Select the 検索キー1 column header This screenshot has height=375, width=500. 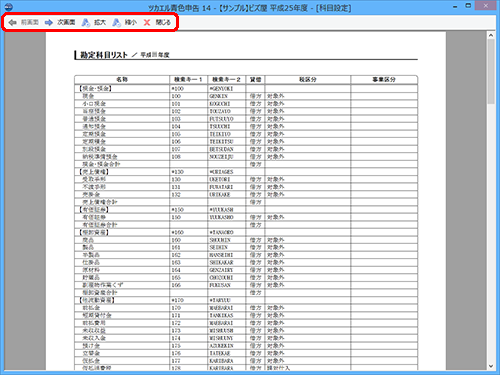188,79
